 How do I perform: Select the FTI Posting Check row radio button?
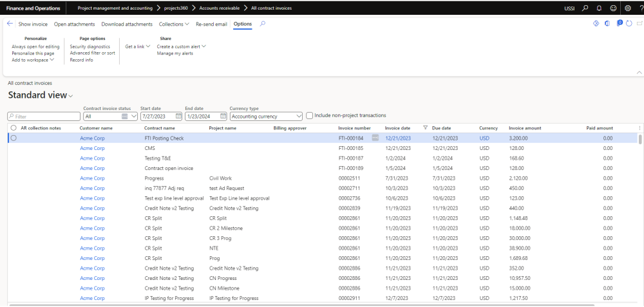(x=14, y=138)
